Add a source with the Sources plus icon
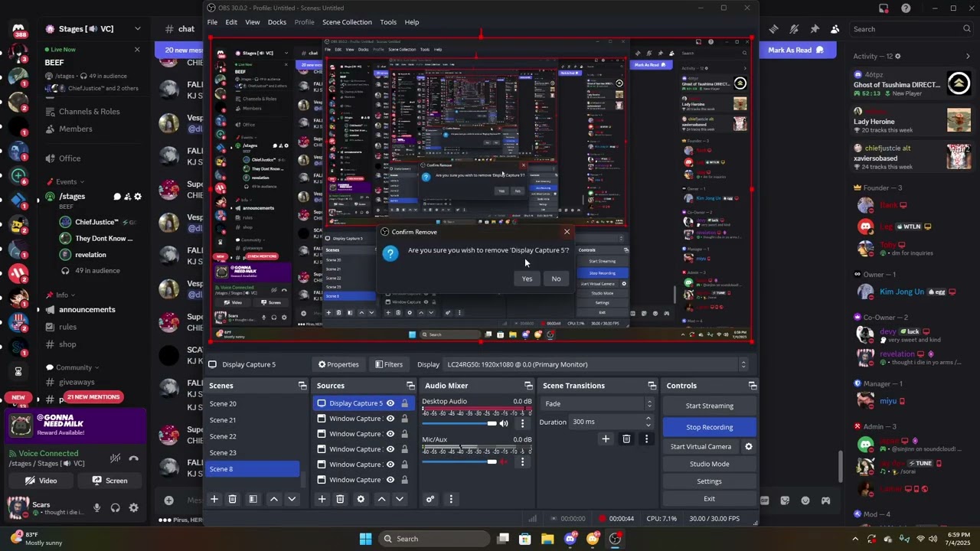 322,499
